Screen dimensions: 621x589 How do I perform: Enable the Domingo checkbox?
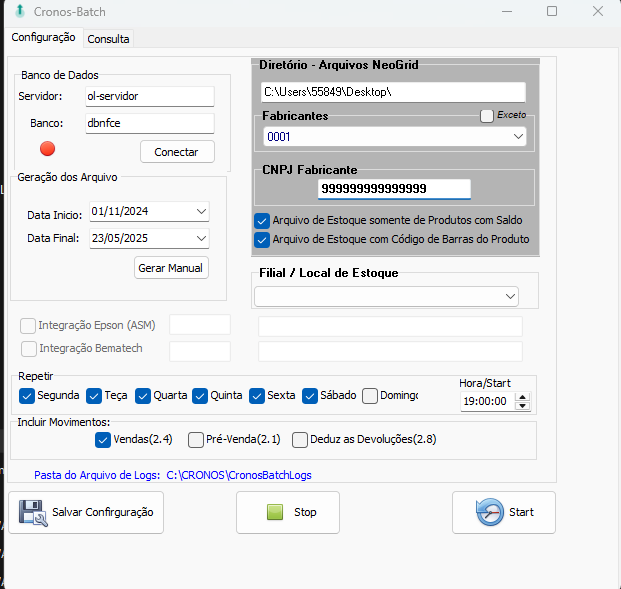[x=370, y=396]
